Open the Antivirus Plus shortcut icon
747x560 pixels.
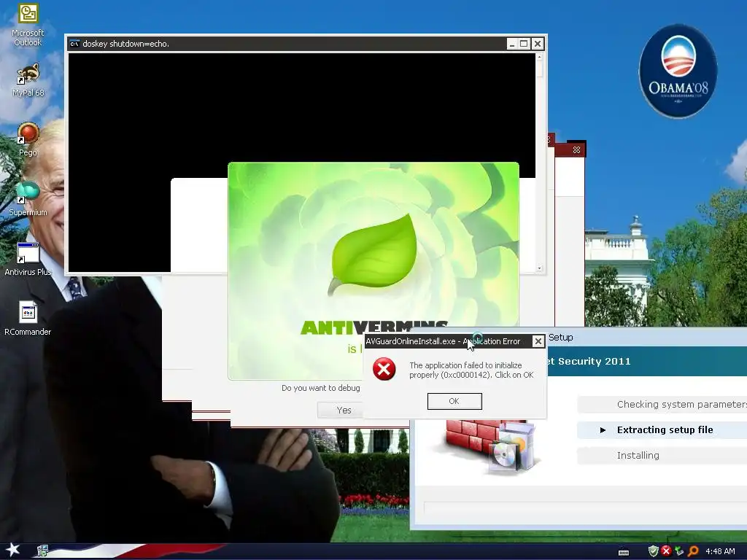pos(28,259)
